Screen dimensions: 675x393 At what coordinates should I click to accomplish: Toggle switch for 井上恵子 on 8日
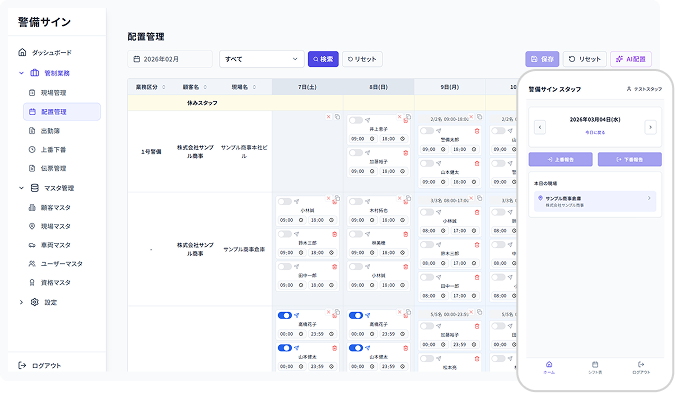[356, 120]
